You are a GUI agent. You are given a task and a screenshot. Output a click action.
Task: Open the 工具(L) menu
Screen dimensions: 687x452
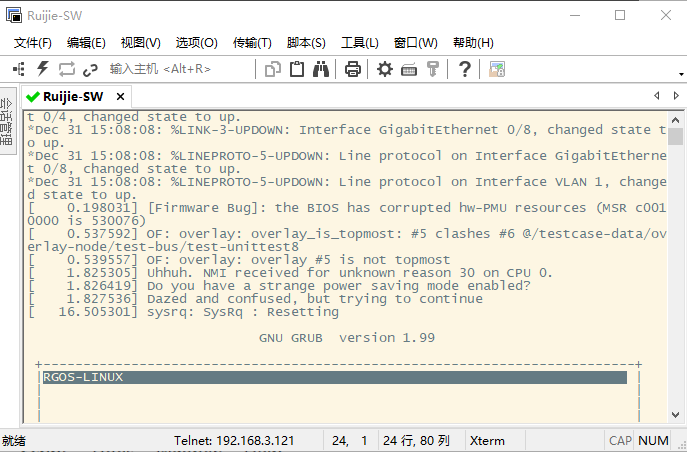359,43
